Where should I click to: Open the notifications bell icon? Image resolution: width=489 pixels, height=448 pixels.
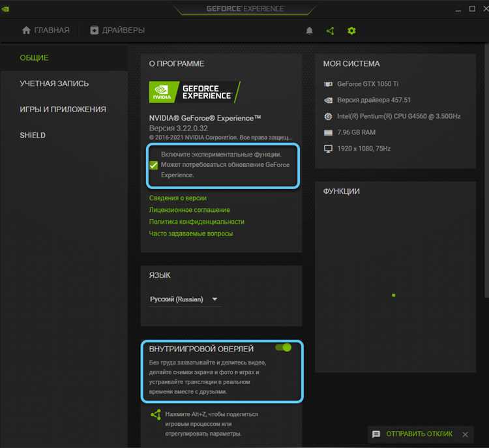pos(309,31)
